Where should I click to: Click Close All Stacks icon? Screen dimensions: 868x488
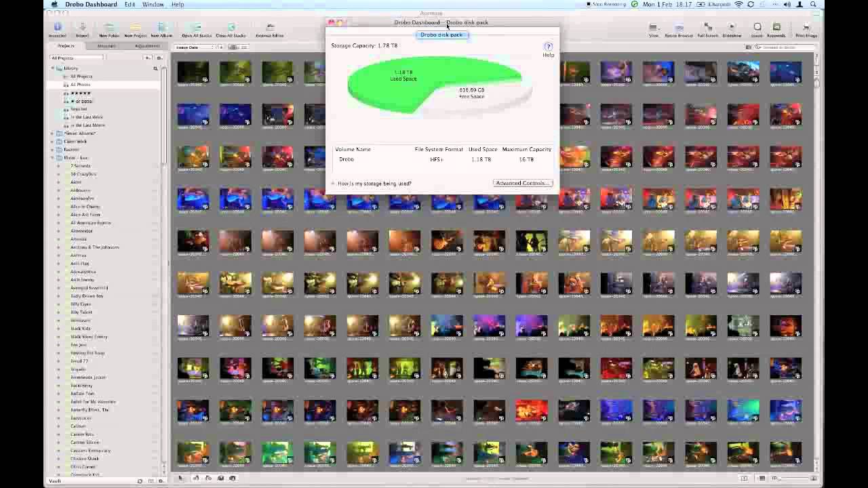point(231,28)
